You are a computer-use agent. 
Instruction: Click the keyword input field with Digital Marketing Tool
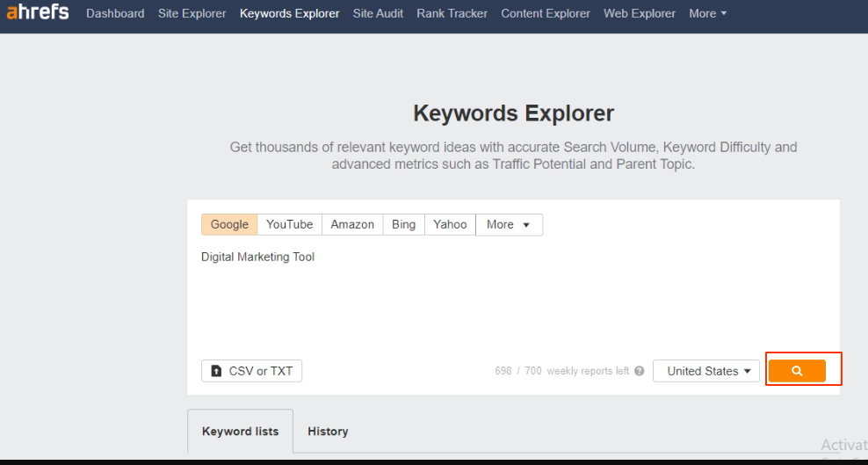513,296
